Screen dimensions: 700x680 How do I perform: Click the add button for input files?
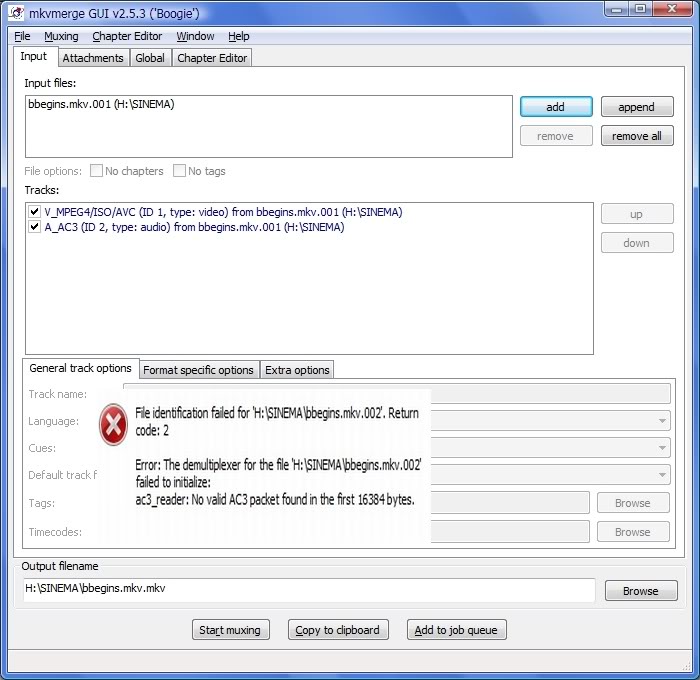coord(556,107)
